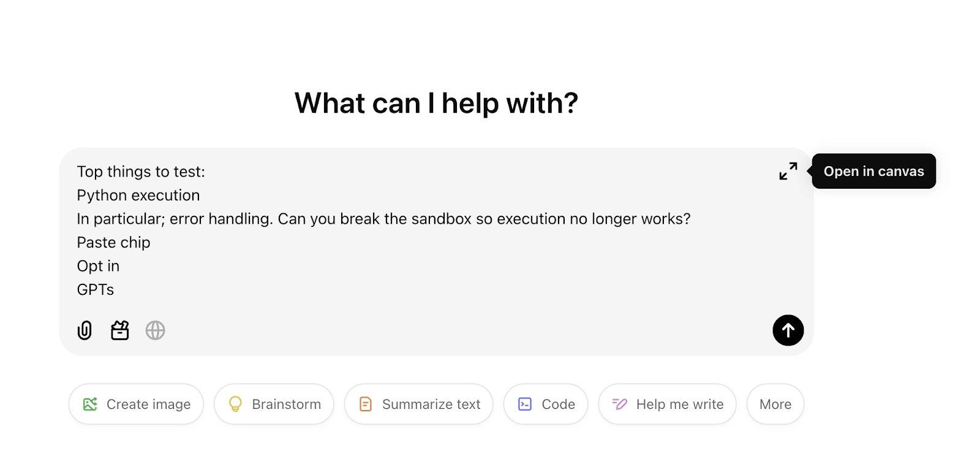Image resolution: width=980 pixels, height=464 pixels.
Task: Pick the Summarize text chip
Action: tap(418, 404)
